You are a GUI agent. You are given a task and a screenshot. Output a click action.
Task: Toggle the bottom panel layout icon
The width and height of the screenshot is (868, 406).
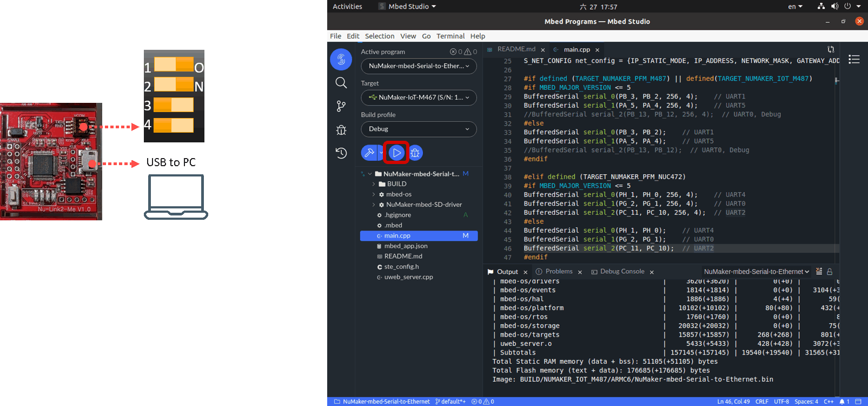point(859,402)
